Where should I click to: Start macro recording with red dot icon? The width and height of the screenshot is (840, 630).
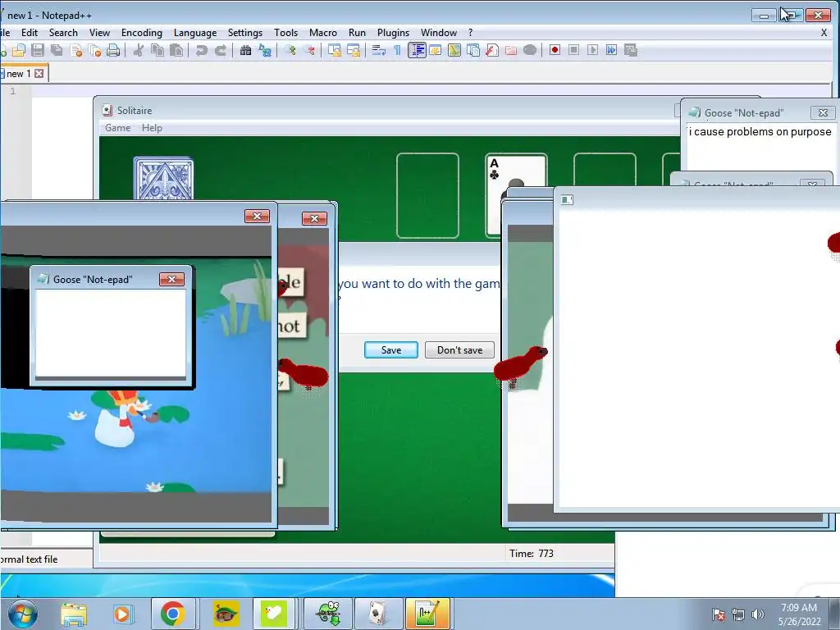pos(555,50)
